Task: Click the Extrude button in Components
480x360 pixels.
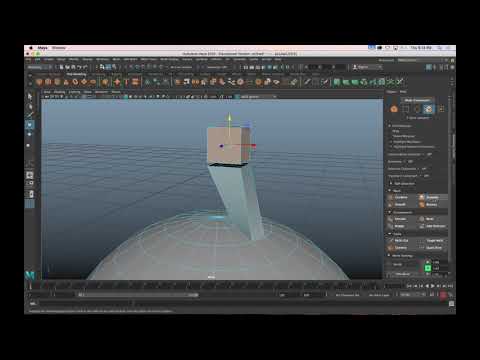Action: pyautogui.click(x=401, y=219)
